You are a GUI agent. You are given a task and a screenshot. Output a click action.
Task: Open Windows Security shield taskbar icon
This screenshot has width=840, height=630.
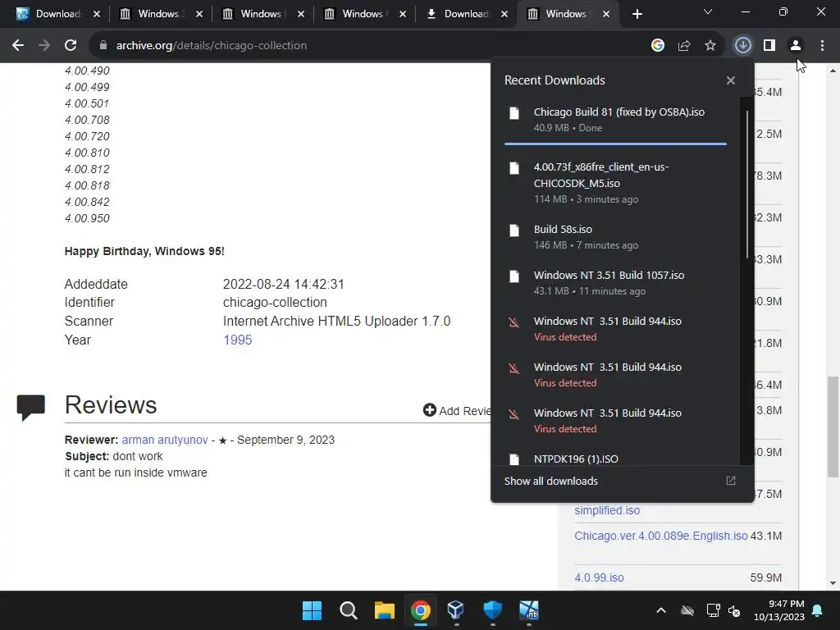[492, 610]
